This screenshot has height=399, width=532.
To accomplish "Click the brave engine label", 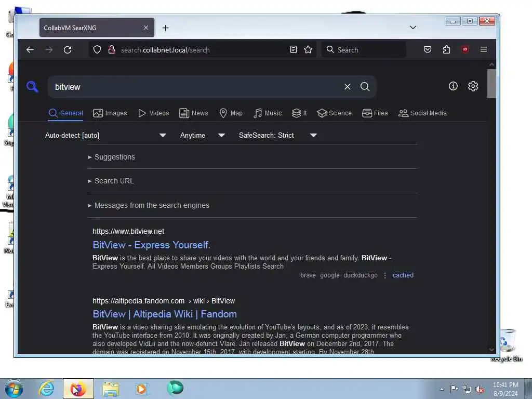I will [308, 275].
